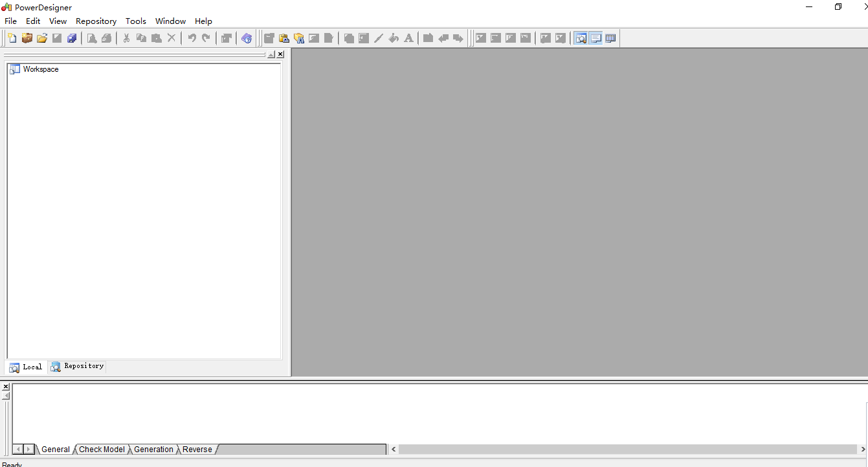The width and height of the screenshot is (868, 467).
Task: Click the grayed left-pointing arrow toolbar icon
Action: pos(443,38)
